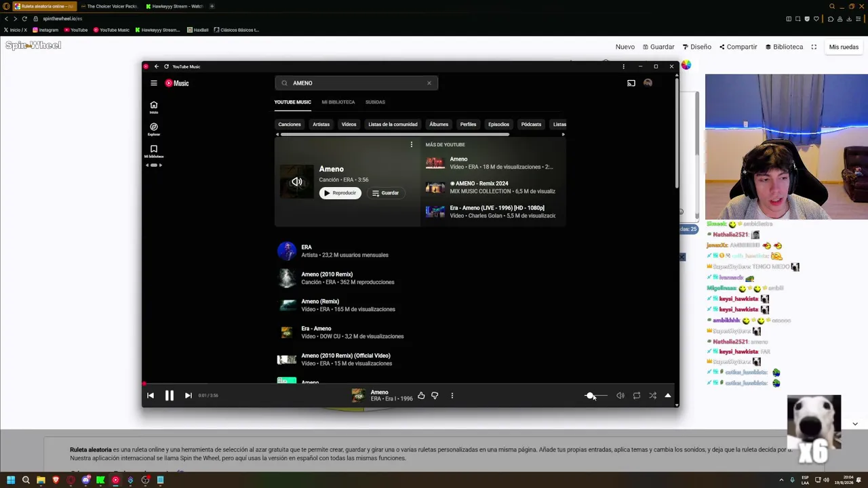Screen dimensions: 868x488
Task: Go back in the YouTube Music window
Action: coord(157,66)
